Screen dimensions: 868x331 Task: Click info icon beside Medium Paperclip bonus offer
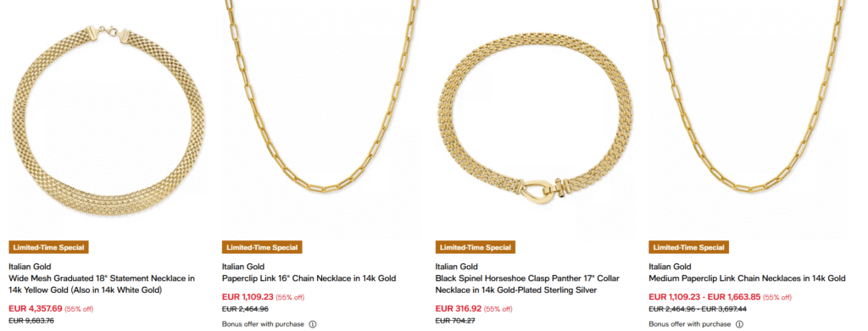click(739, 324)
